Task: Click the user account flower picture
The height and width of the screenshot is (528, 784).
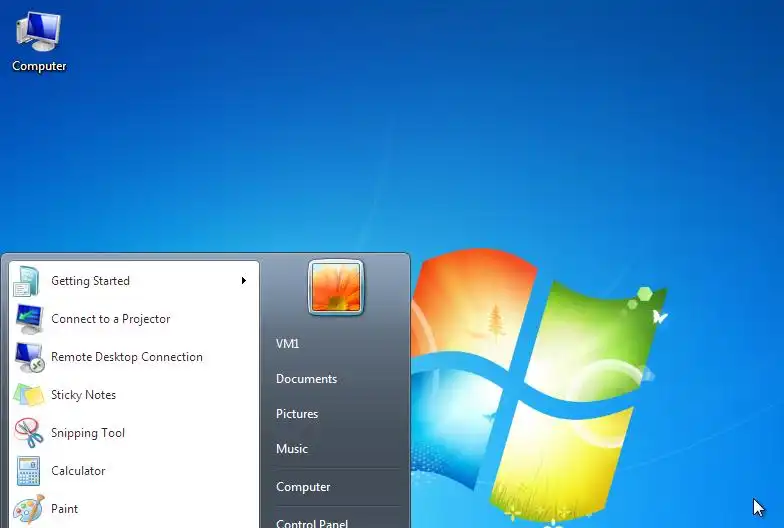Action: [x=336, y=287]
